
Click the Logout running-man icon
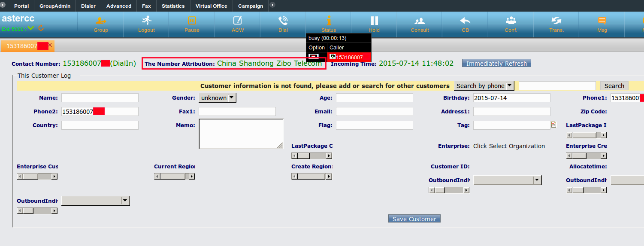[x=146, y=21]
